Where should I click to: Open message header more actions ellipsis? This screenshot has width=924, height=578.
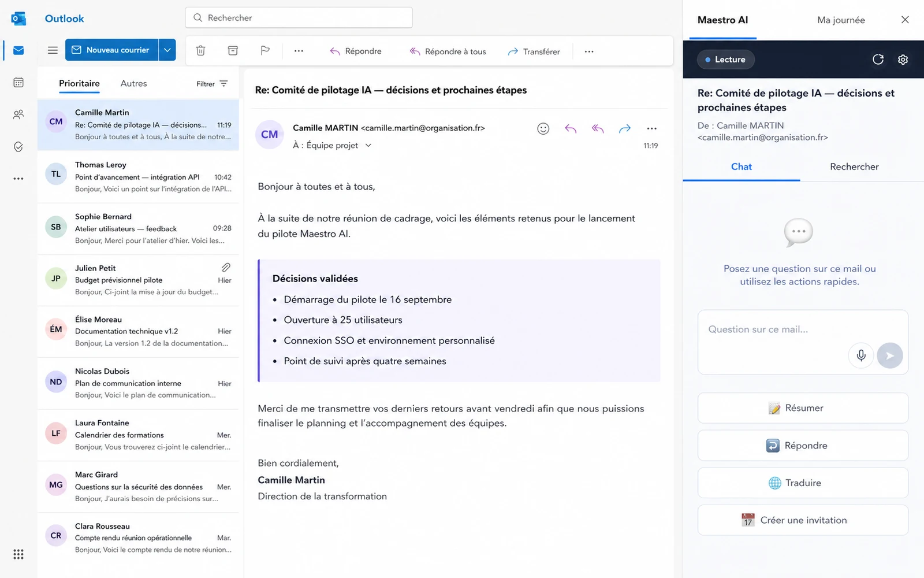click(652, 128)
